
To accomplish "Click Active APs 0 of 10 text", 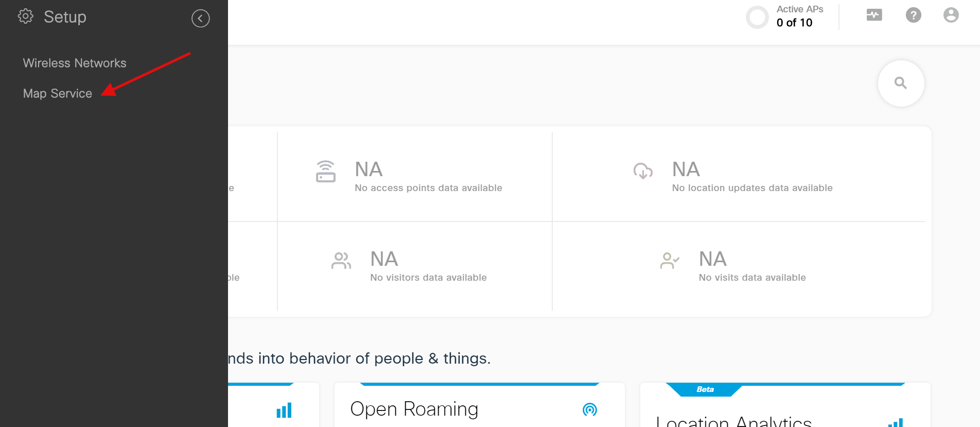I will coord(799,16).
